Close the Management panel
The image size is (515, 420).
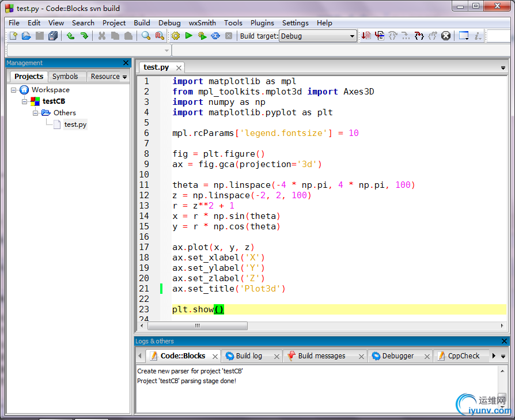[126, 63]
